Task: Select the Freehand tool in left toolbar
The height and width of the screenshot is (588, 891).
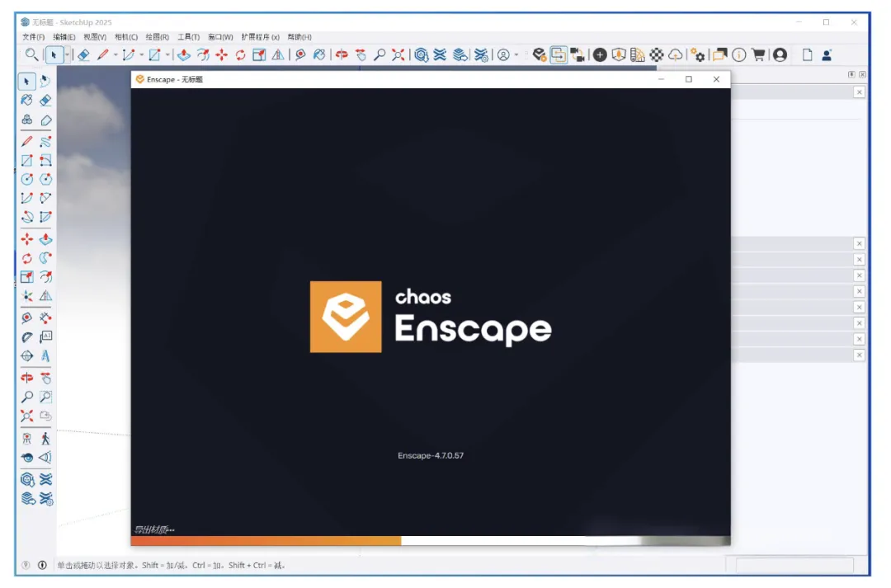Action: [x=45, y=142]
